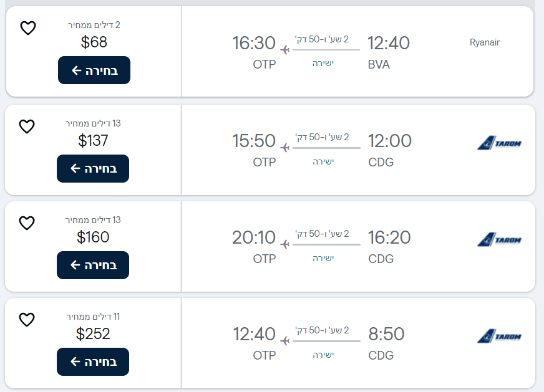Toggle heart icon on the $252 flight
Image resolution: width=544 pixels, height=392 pixels.
click(27, 320)
